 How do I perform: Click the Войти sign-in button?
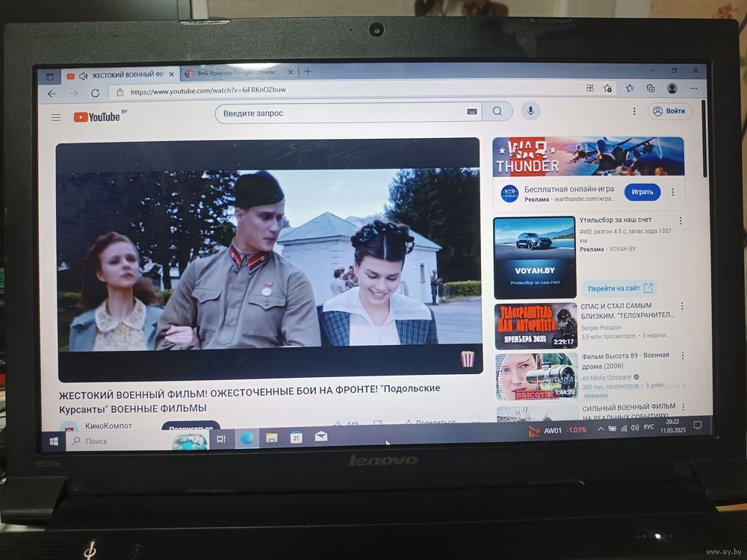point(669,111)
